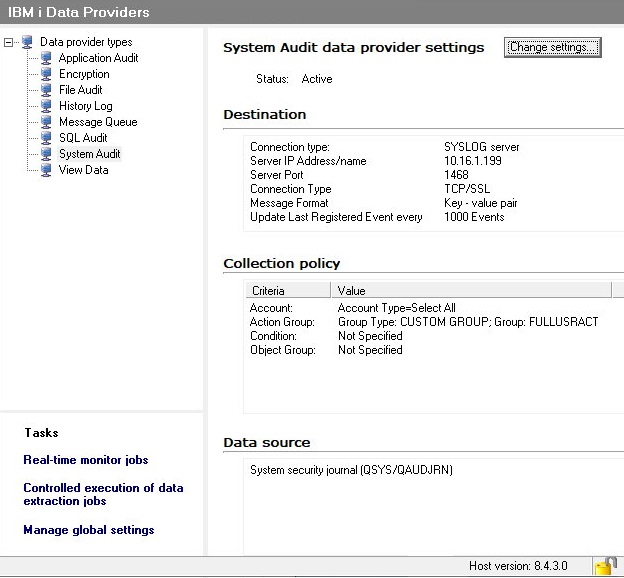Click the Value column header
The width and height of the screenshot is (624, 578).
click(471, 290)
